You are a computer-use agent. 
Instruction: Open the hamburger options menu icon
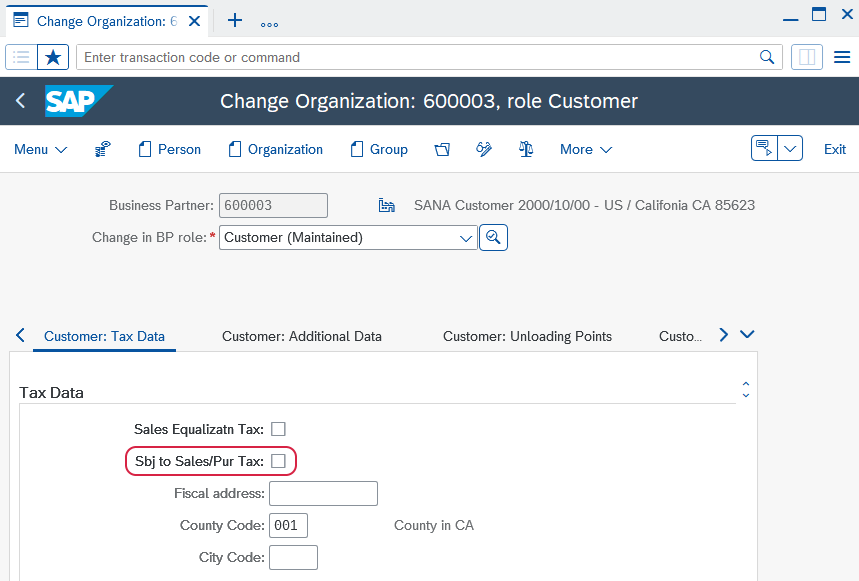[841, 57]
